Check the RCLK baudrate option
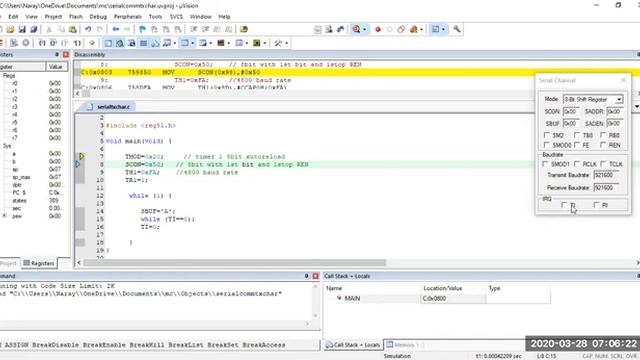This screenshot has width=640, height=360. click(x=577, y=164)
